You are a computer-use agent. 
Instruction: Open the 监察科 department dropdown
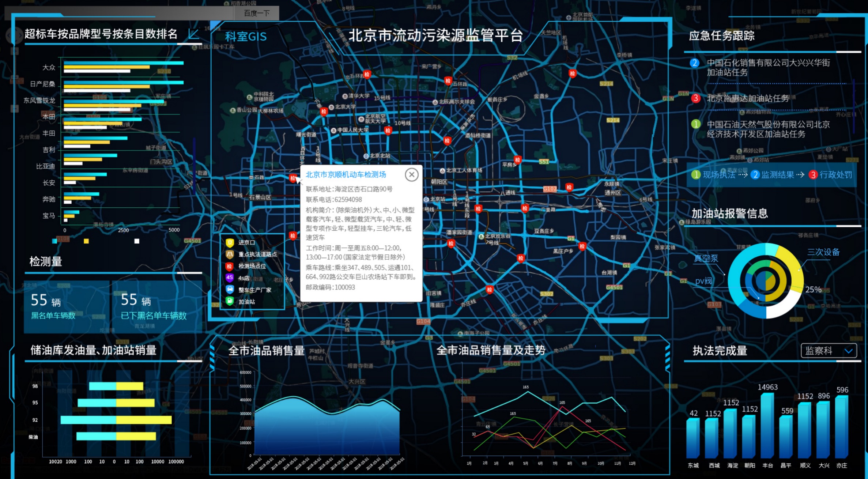(829, 351)
